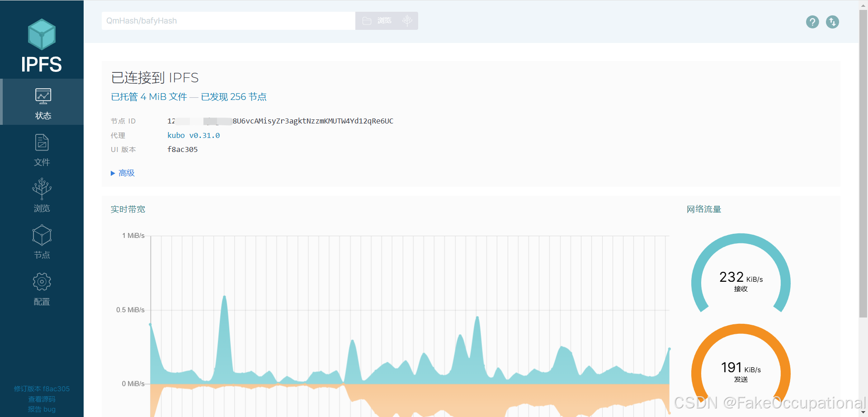The width and height of the screenshot is (868, 417).
Task: Click the 0.5 MiB/s axis label
Action: point(130,310)
